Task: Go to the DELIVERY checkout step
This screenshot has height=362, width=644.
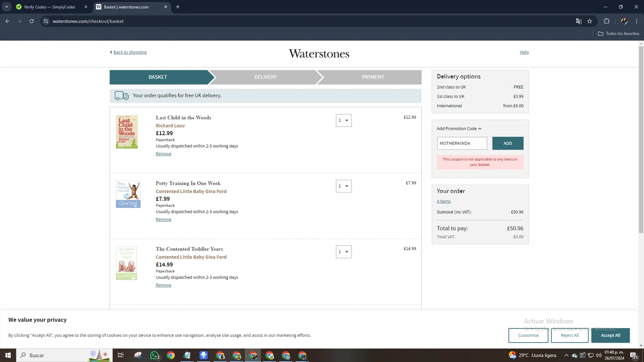Action: [x=265, y=77]
